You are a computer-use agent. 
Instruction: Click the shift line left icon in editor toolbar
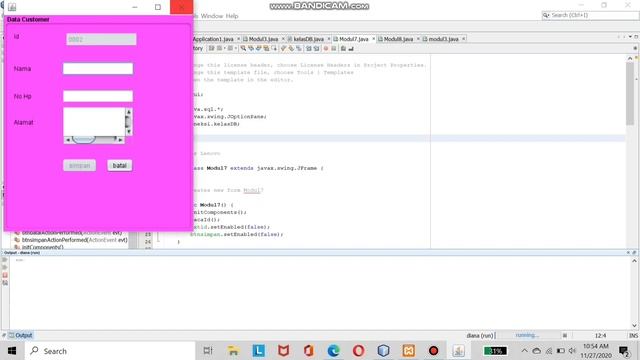click(309, 48)
